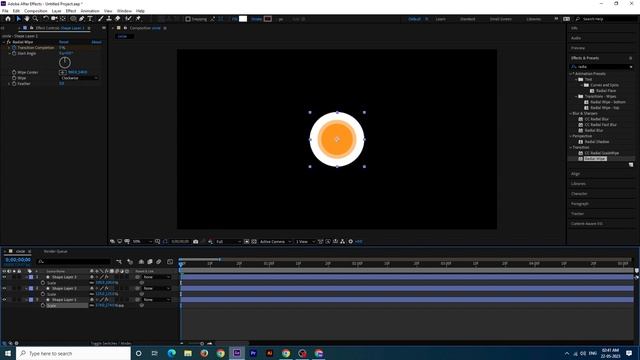Image resolution: width=640 pixels, height=360 pixels.
Task: Select the Selection arrow tool
Action: [x=18, y=19]
